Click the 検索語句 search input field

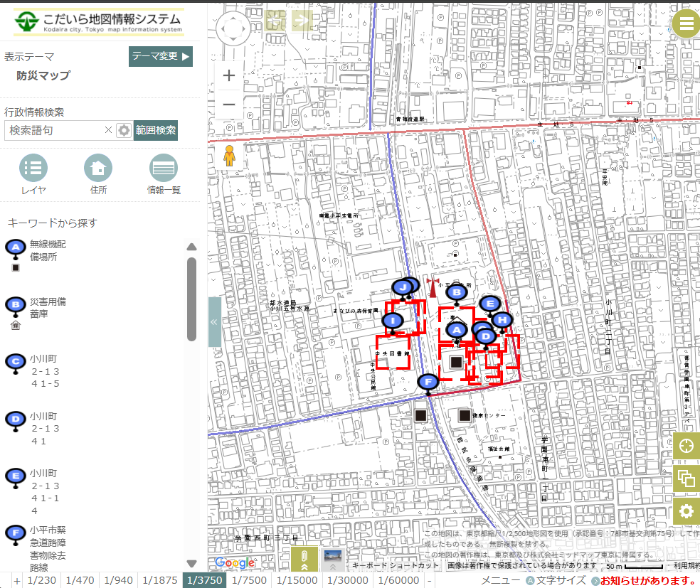tap(54, 130)
